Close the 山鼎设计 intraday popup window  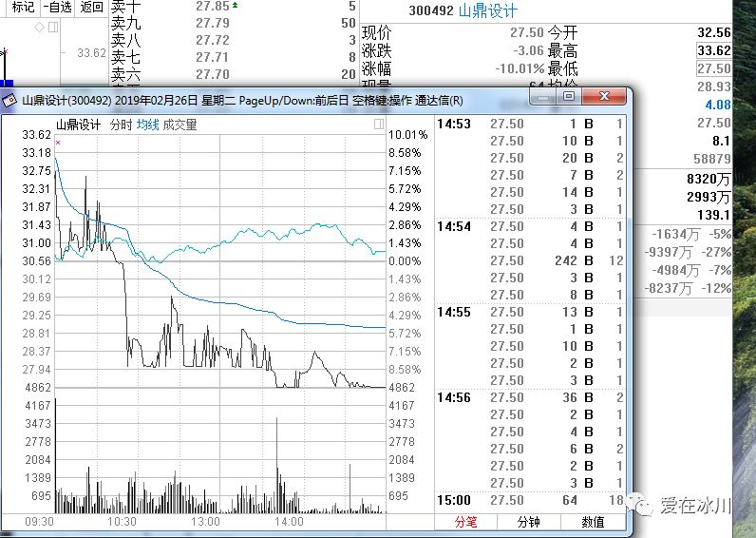[x=604, y=97]
